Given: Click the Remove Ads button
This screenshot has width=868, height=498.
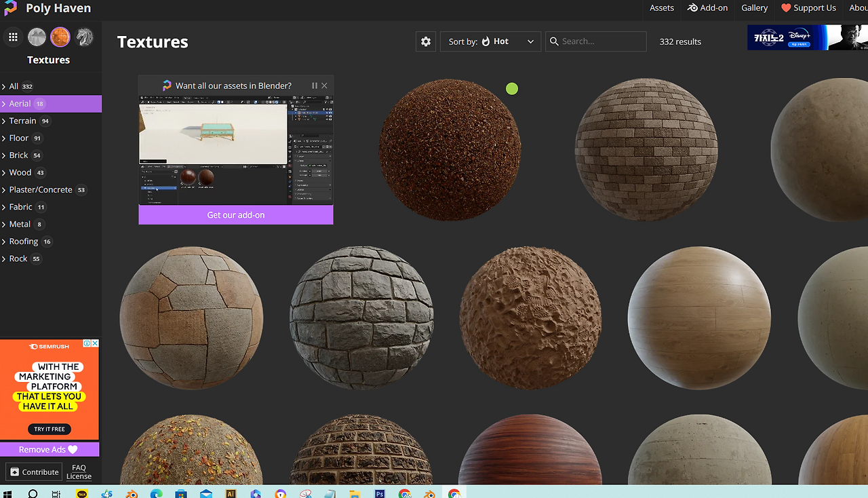Looking at the screenshot, I should coord(49,449).
